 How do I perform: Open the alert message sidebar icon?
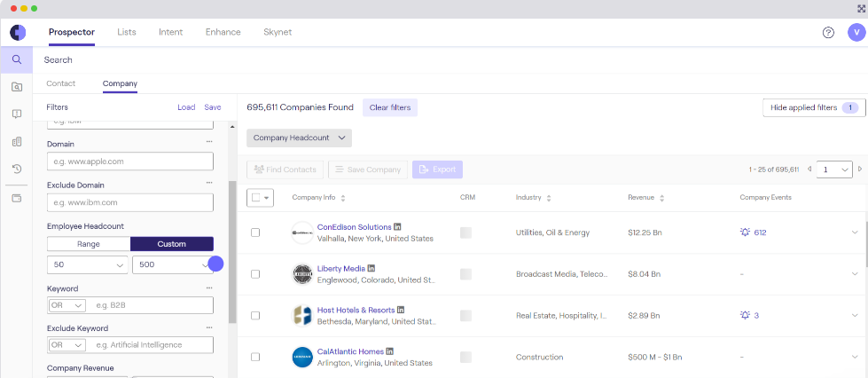point(17,114)
